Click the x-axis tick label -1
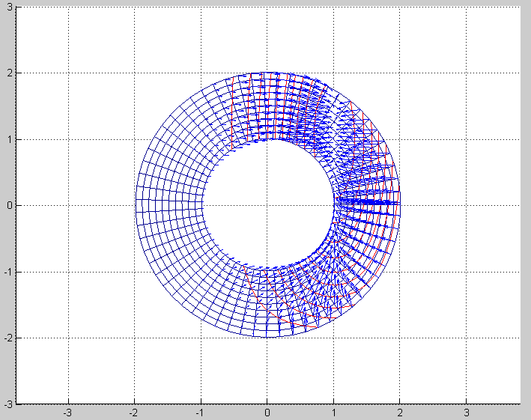 pyautogui.click(x=199, y=413)
